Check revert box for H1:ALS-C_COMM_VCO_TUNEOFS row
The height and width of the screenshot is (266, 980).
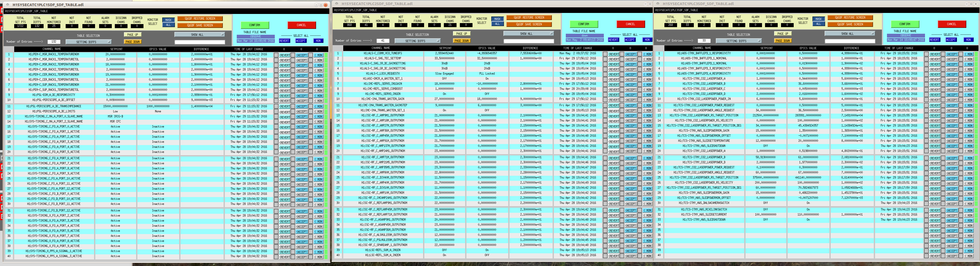click(x=605, y=54)
